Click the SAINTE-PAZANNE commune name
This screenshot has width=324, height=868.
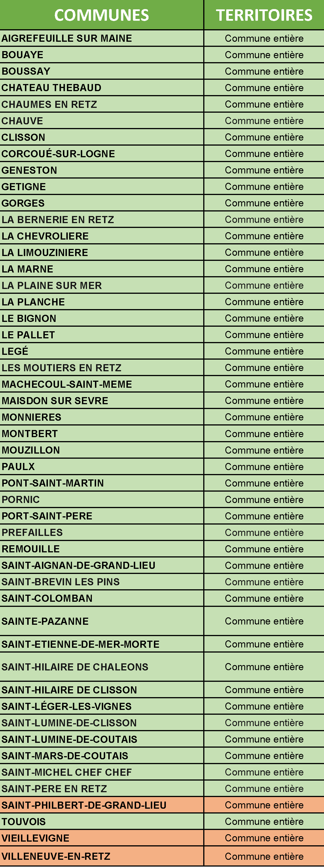tap(45, 621)
